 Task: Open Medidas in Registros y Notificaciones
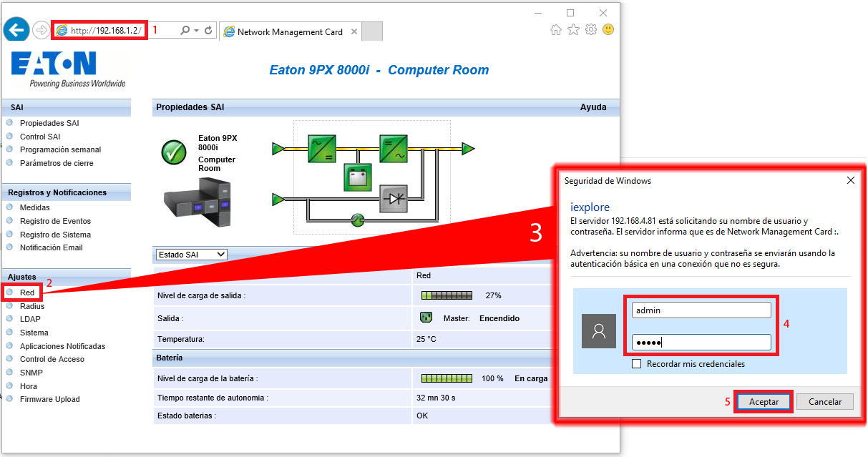pyautogui.click(x=35, y=207)
